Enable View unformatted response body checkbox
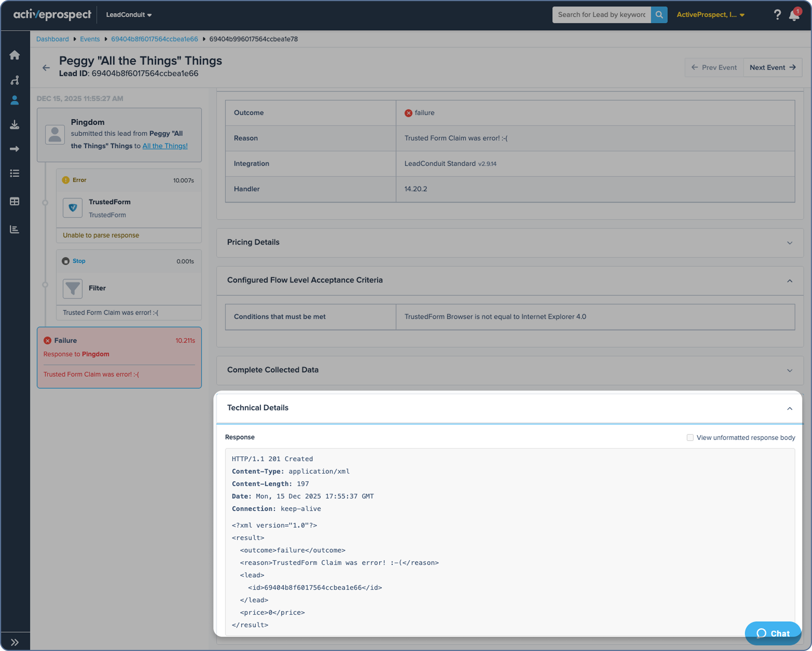 click(x=690, y=438)
